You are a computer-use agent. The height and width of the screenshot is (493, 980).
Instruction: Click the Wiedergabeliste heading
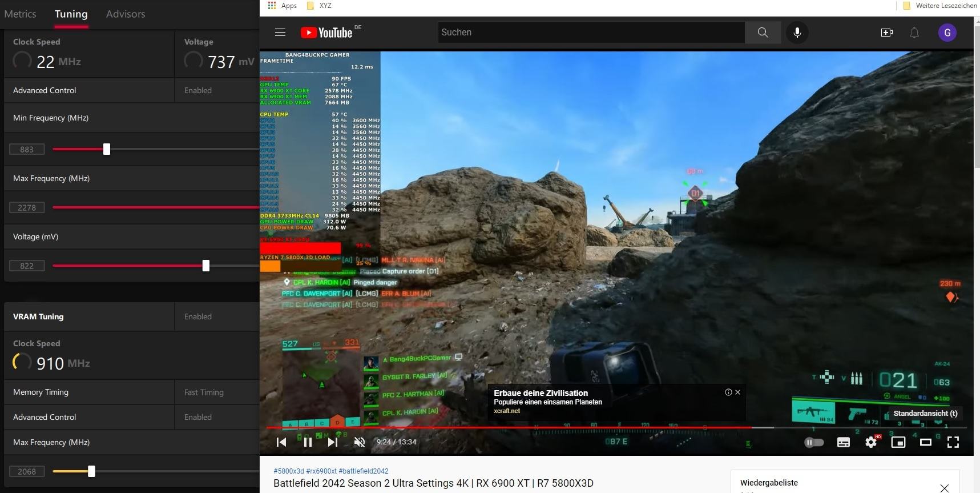(769, 483)
